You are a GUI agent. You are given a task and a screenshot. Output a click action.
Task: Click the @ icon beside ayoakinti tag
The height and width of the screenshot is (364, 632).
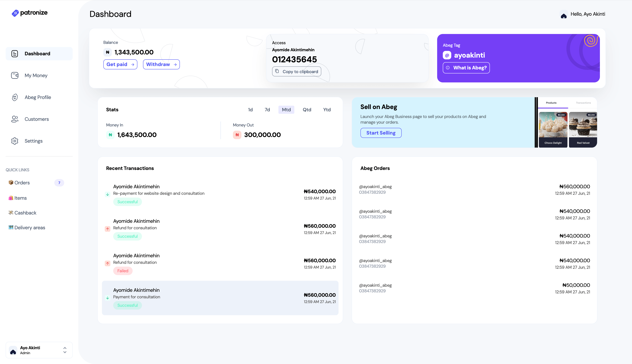coord(447,55)
